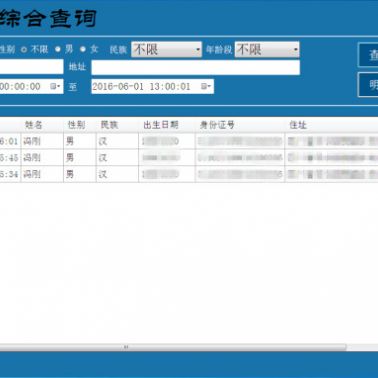Viewport: 378px width, 378px height.
Task: Open the 年龄段 dropdown showing 不限
Action: point(267,49)
